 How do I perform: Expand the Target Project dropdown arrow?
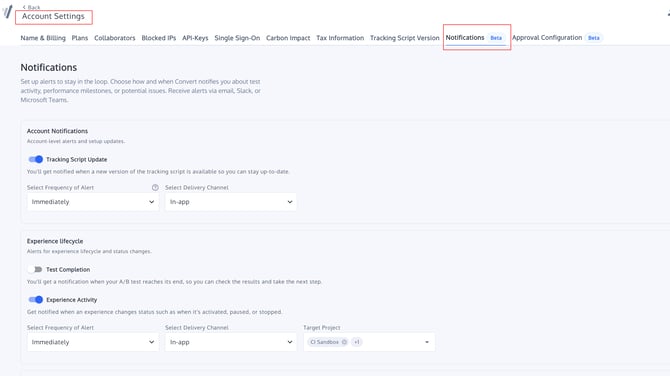pyautogui.click(x=426, y=342)
